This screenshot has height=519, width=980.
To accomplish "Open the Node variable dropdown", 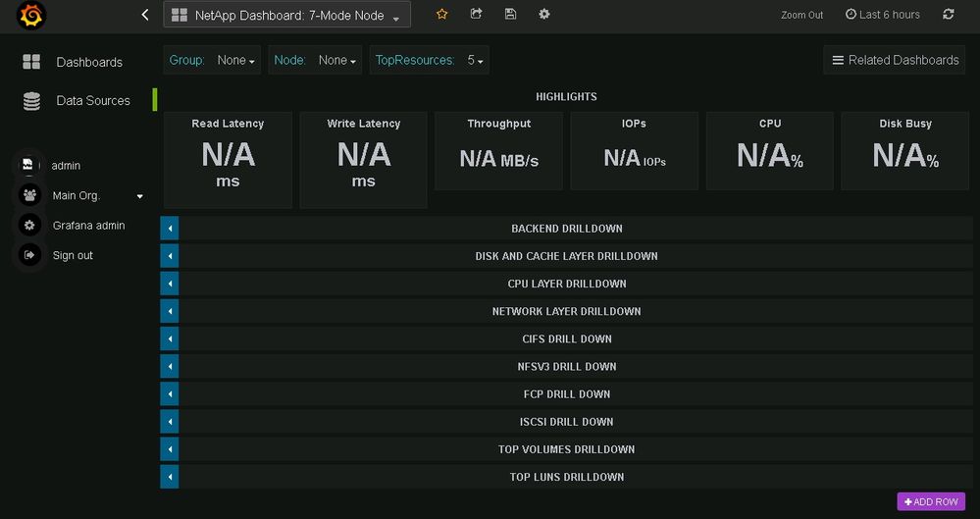I will coord(336,61).
